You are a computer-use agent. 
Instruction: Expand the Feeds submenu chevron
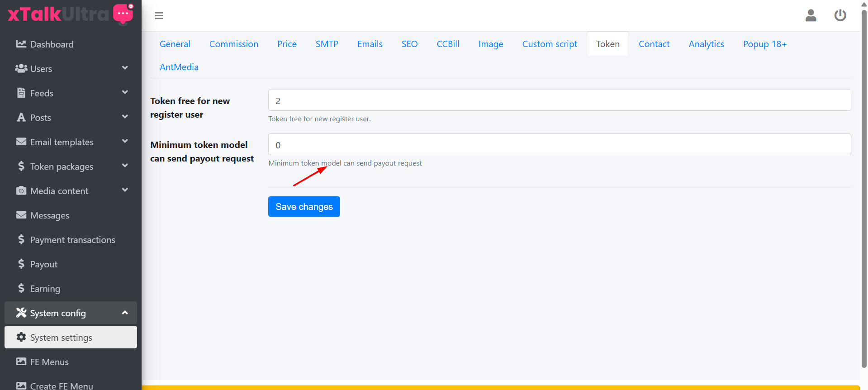[125, 92]
